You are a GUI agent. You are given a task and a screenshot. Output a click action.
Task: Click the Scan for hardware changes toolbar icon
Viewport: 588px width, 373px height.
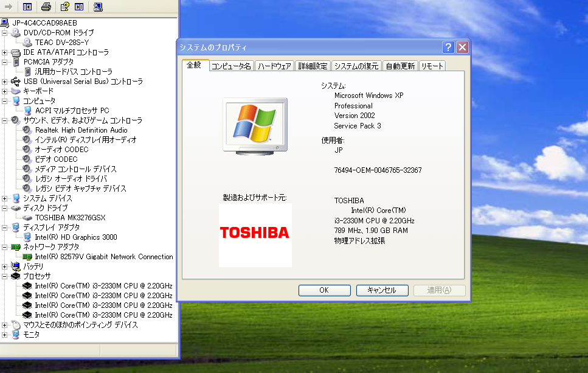tap(97, 7)
